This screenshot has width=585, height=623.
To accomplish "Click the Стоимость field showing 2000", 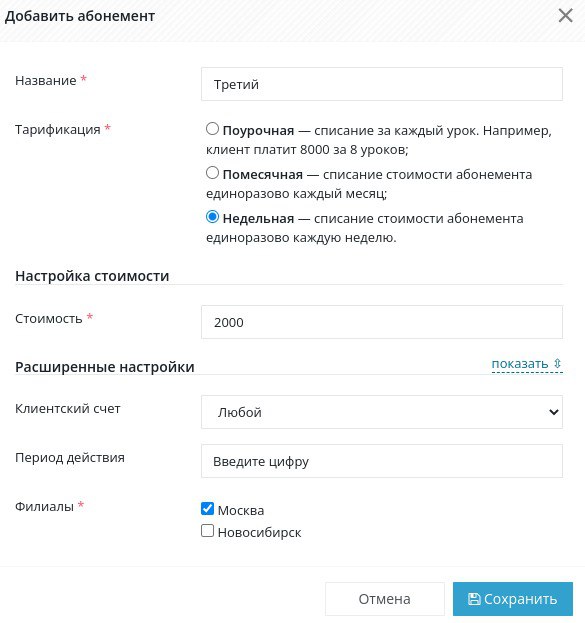I will tap(382, 322).
